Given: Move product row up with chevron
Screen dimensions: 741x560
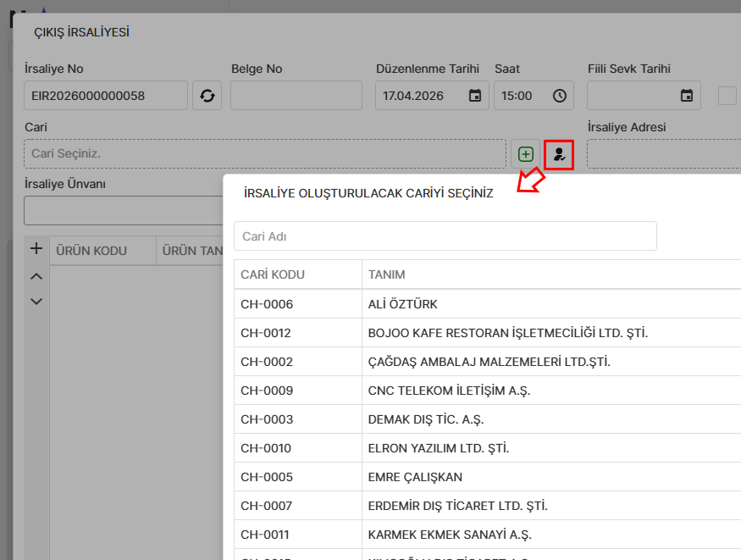Looking at the screenshot, I should click(x=36, y=276).
